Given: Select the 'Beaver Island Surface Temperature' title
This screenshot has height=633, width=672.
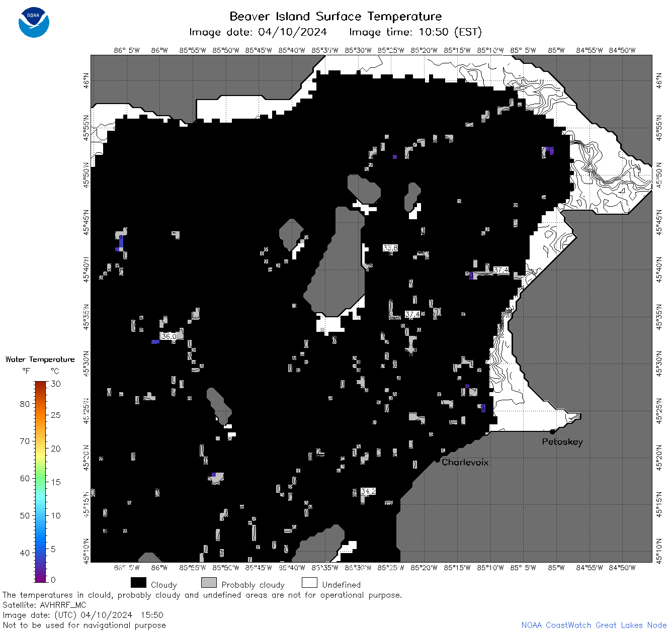Looking at the screenshot, I should pos(335,16).
